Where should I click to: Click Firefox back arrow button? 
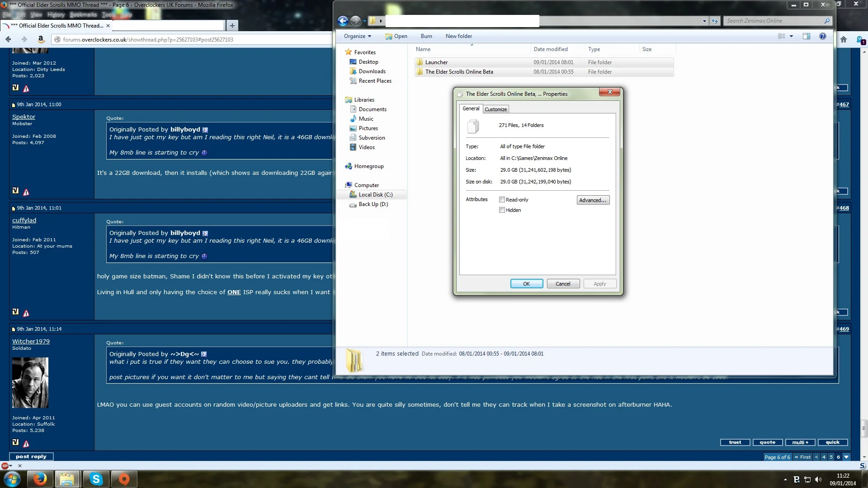[x=9, y=39]
